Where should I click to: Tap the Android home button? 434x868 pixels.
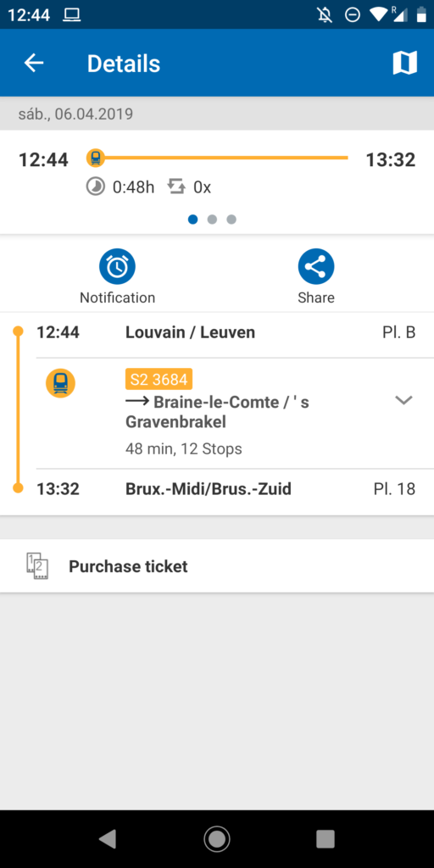217,838
